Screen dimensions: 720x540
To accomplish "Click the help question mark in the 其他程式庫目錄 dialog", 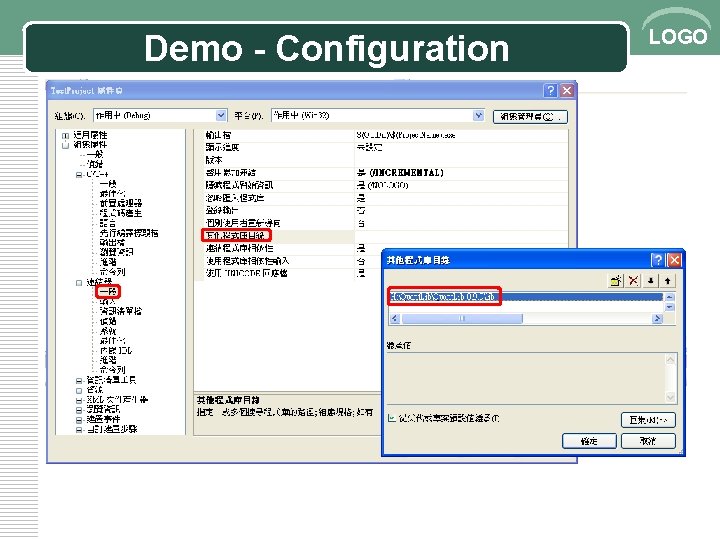I will click(x=658, y=260).
